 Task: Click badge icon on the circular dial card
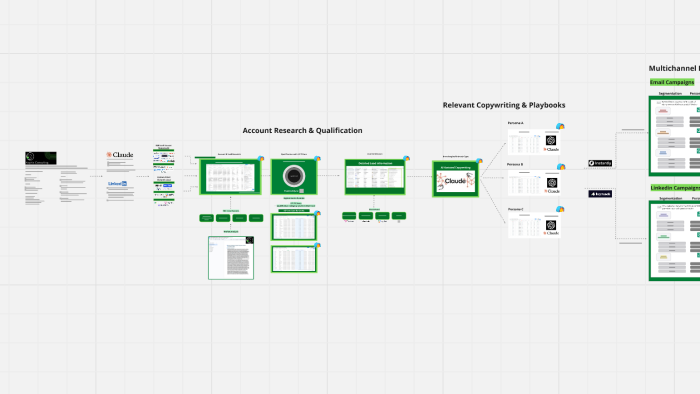click(317, 159)
